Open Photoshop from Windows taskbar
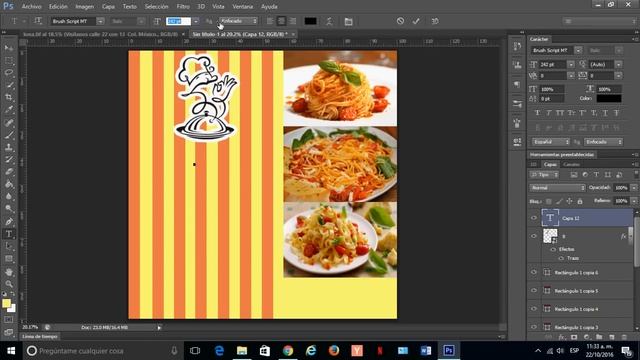The image size is (640, 360). pos(449,351)
